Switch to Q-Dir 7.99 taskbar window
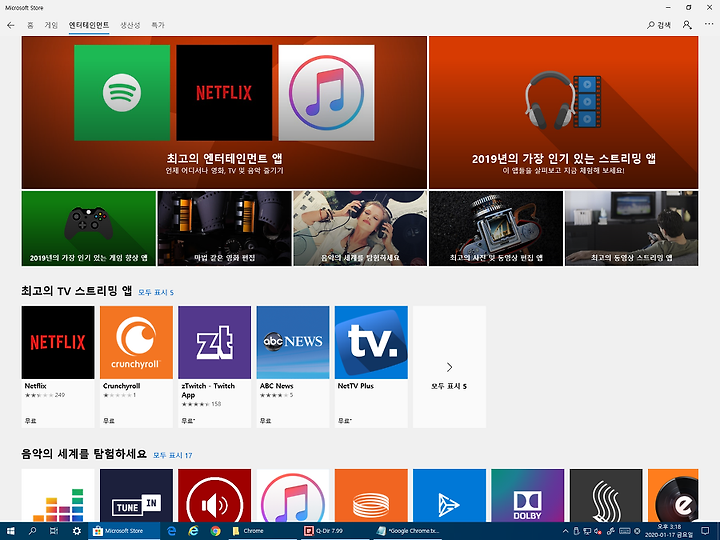The width and height of the screenshot is (720, 540). tap(334, 531)
